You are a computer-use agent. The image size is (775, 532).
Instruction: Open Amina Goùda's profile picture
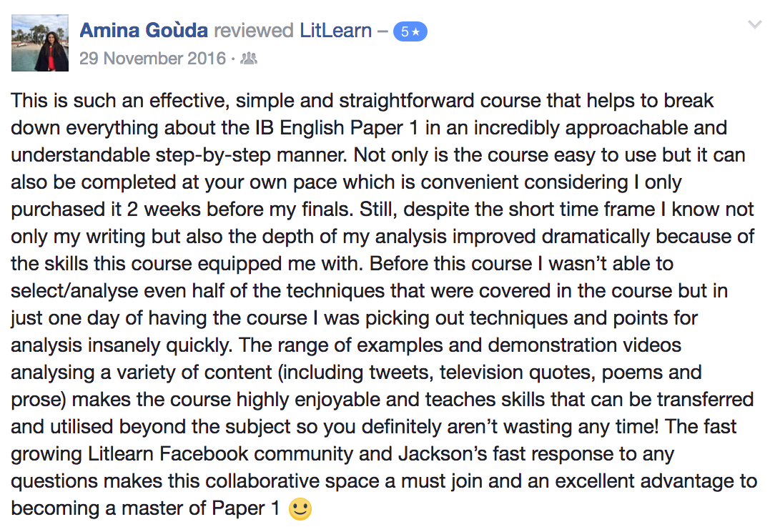[x=40, y=43]
